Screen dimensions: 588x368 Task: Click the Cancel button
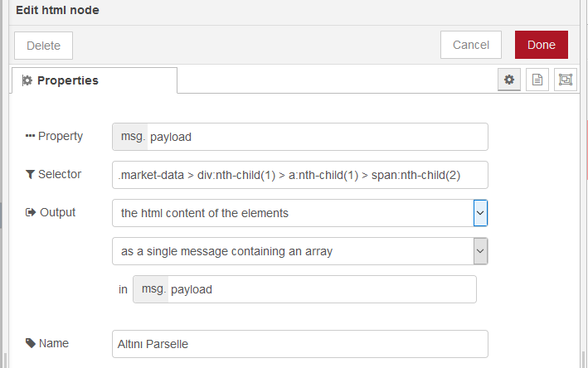[x=470, y=45]
